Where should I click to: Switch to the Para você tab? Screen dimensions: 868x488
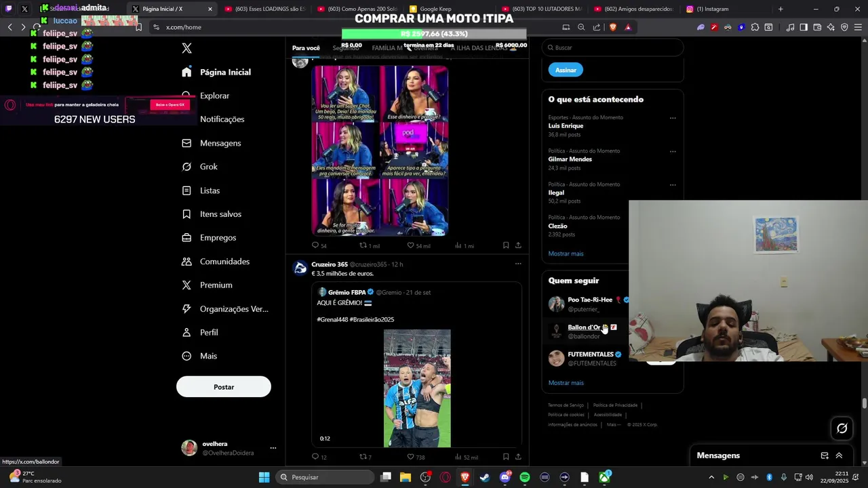click(x=306, y=48)
